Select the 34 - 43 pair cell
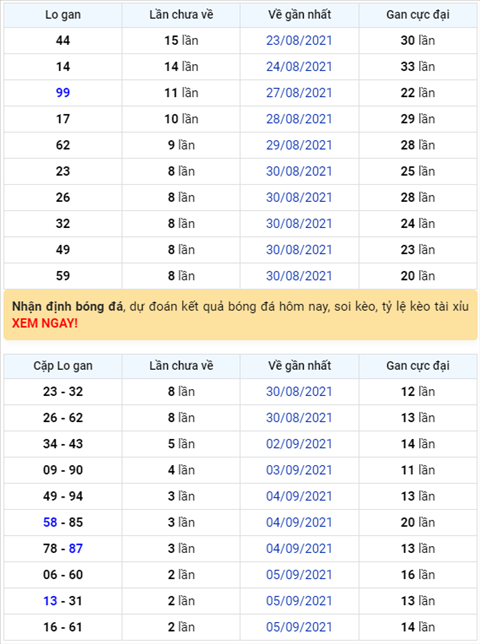 tap(63, 444)
